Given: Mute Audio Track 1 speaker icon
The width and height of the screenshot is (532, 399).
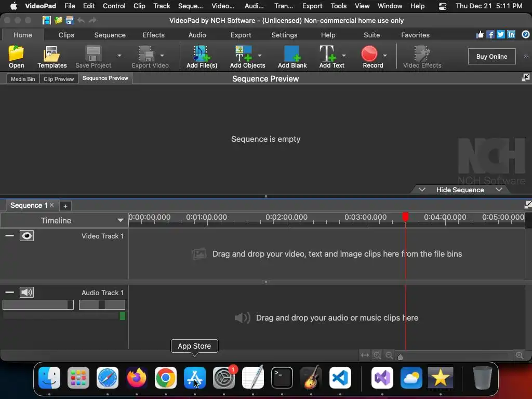Looking at the screenshot, I should [x=27, y=292].
